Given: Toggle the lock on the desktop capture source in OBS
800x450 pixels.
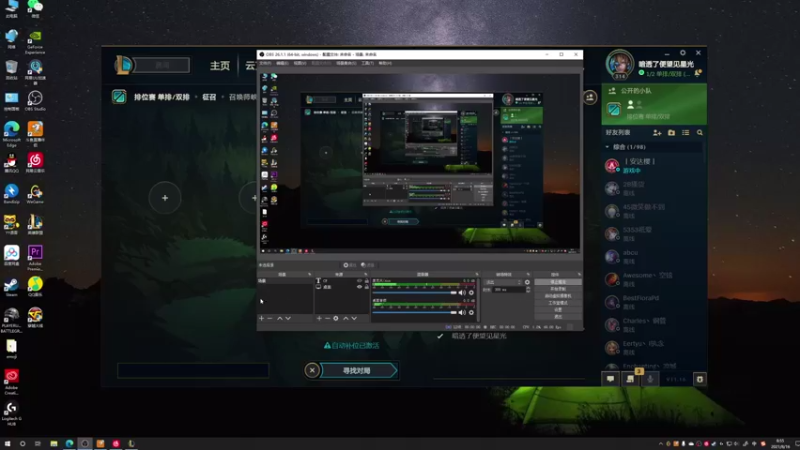Looking at the screenshot, I should click(366, 287).
